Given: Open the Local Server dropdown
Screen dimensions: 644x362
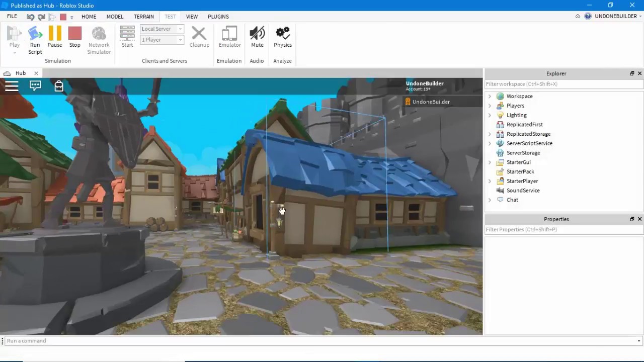Looking at the screenshot, I should pyautogui.click(x=162, y=29).
